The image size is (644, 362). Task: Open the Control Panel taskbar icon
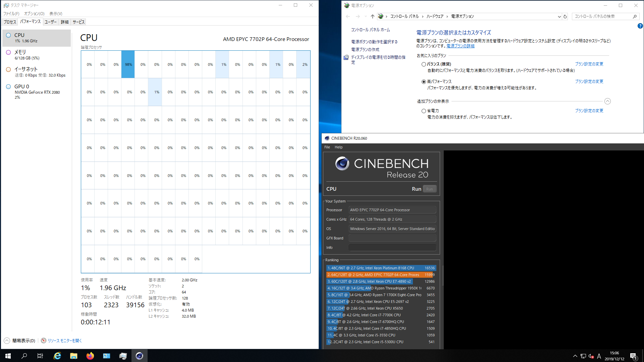click(107, 356)
